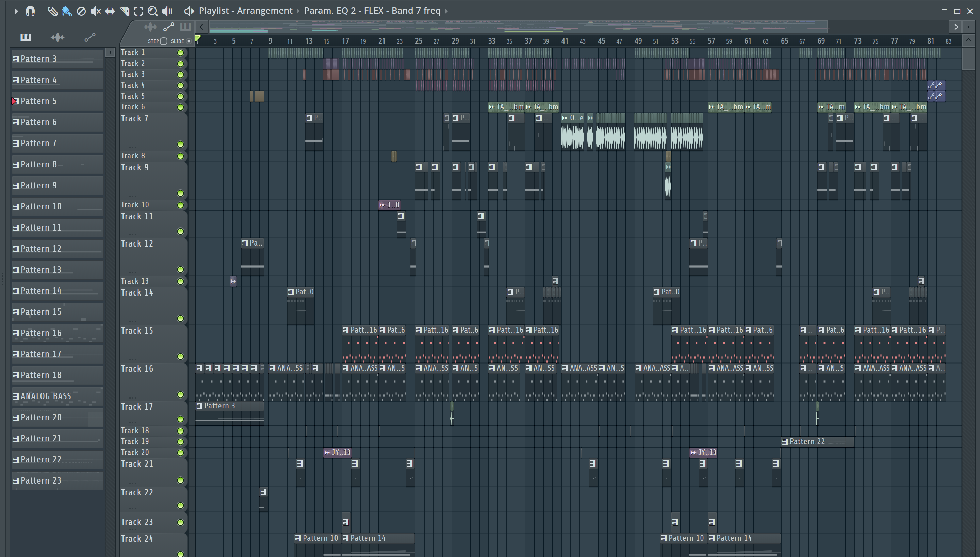Viewport: 980px width, 557px height.
Task: Select Pattern 16 in the picker
Action: click(58, 333)
